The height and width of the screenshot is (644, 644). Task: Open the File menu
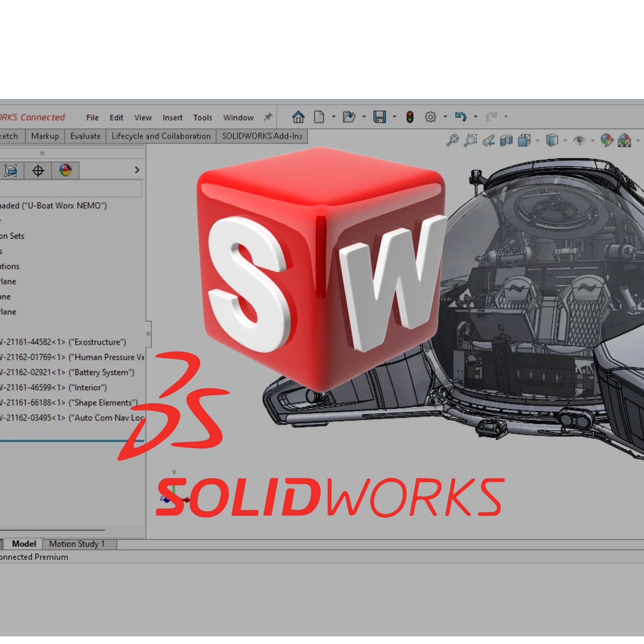pyautogui.click(x=92, y=117)
